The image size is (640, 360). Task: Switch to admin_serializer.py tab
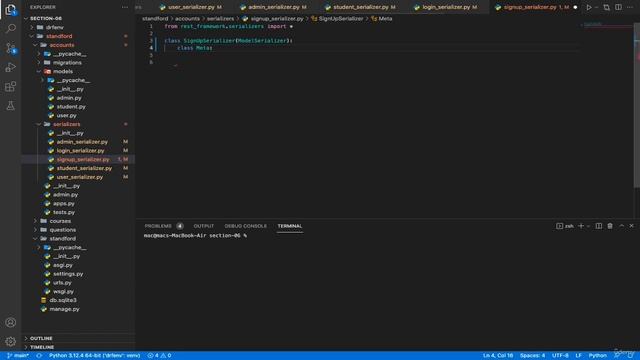273,7
